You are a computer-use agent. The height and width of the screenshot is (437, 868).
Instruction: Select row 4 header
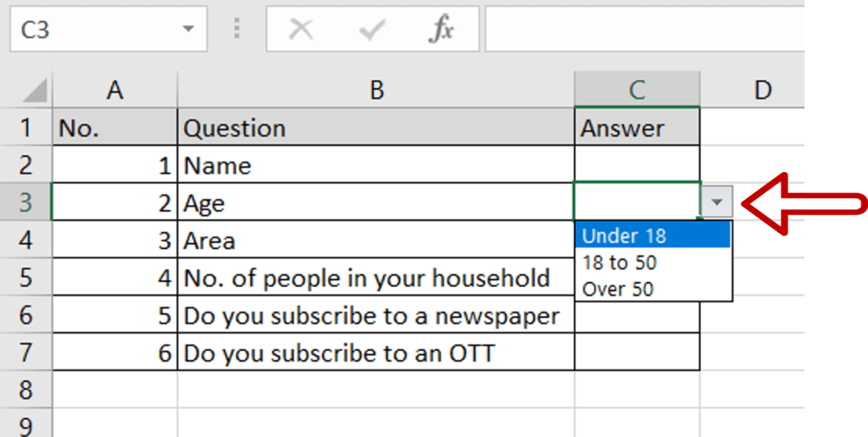coord(26,240)
